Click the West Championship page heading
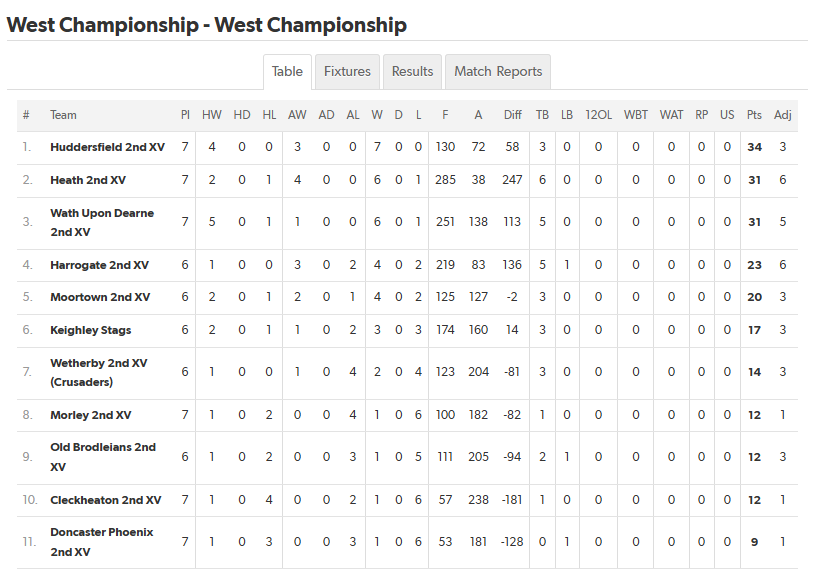 pyautogui.click(x=207, y=25)
